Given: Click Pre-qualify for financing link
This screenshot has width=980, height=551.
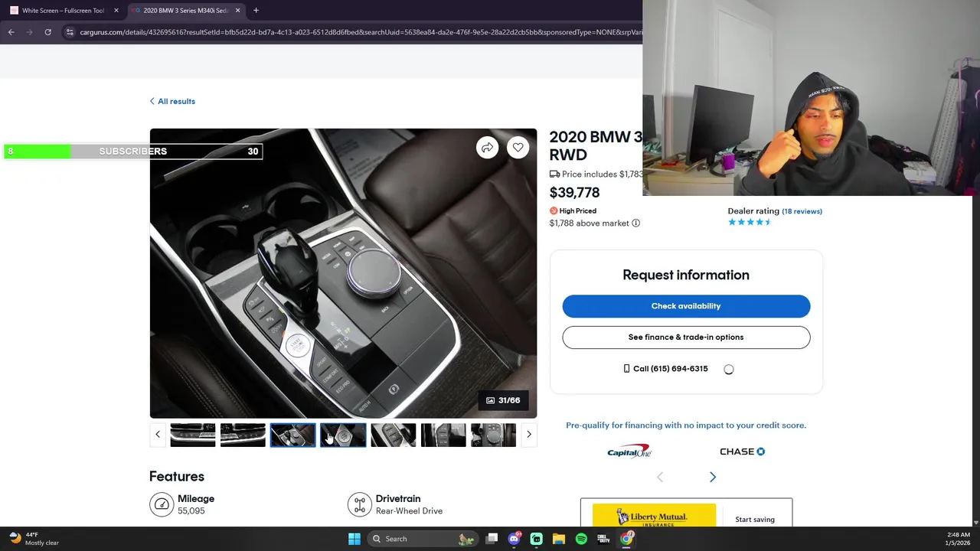Looking at the screenshot, I should pyautogui.click(x=686, y=425).
